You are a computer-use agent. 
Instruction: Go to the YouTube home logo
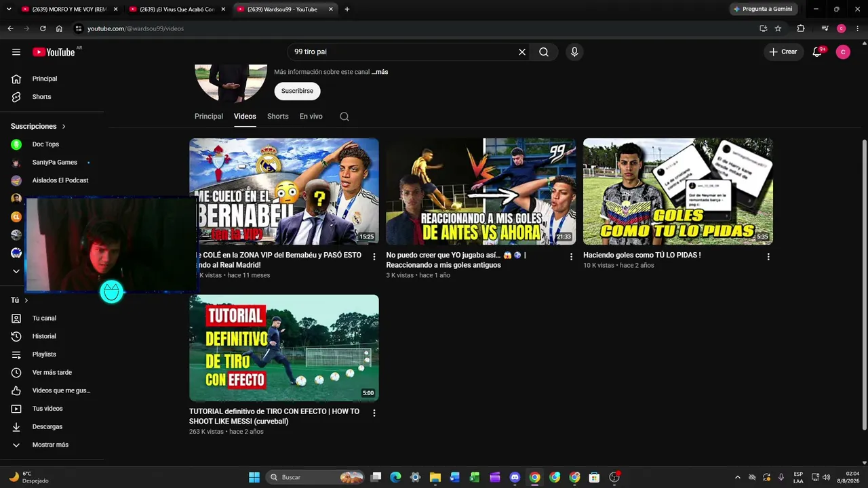coord(54,52)
